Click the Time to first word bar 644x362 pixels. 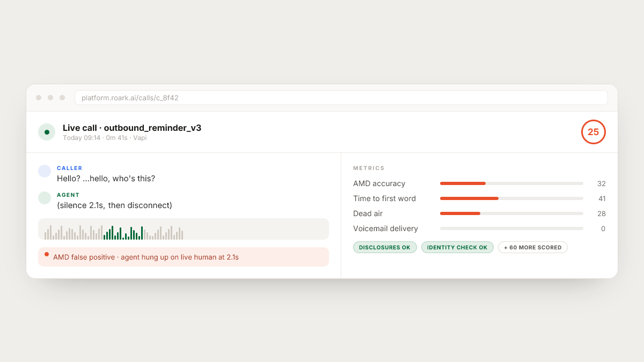point(511,198)
